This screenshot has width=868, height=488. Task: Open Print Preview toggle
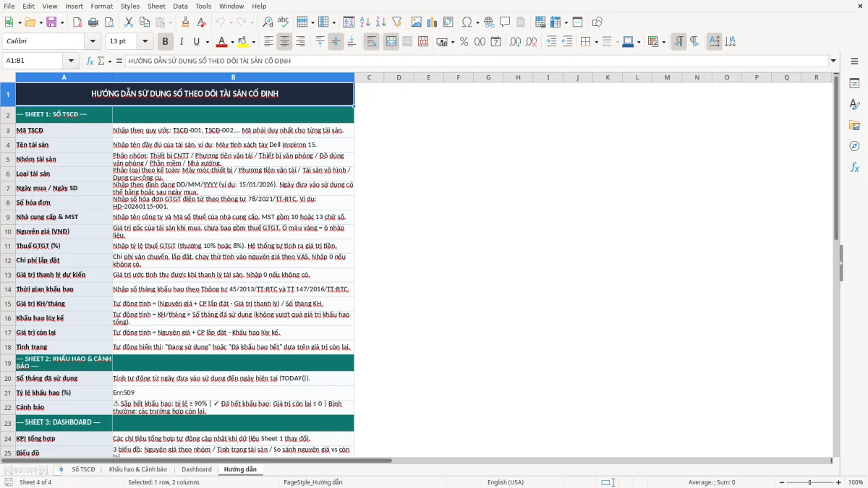(x=109, y=22)
